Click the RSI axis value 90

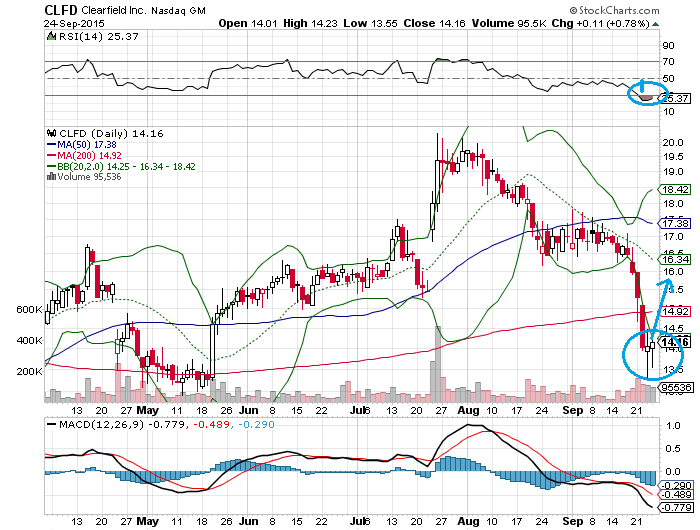pos(668,46)
